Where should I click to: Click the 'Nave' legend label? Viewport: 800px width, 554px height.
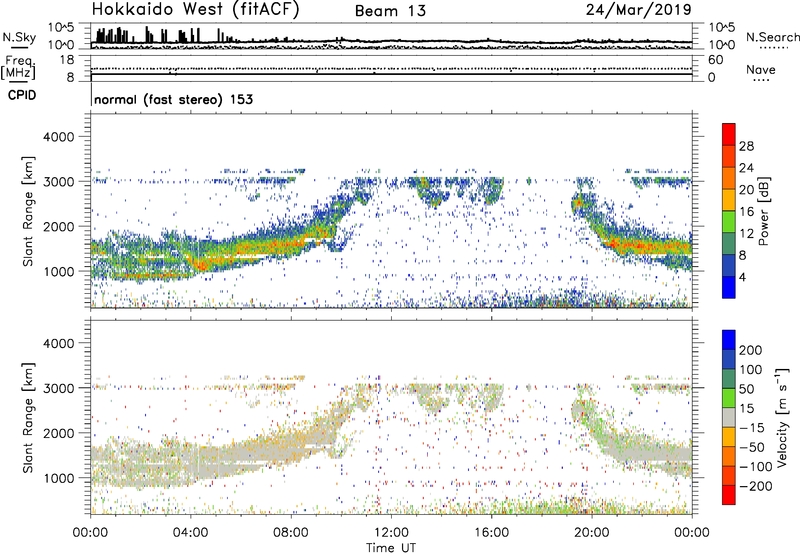[x=761, y=70]
